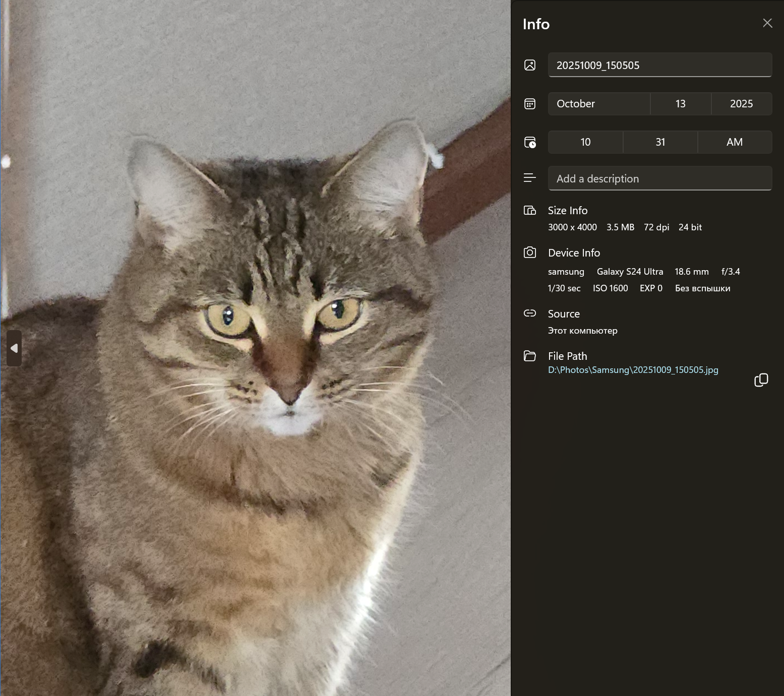Select the hour field showing 10
Screen dimensions: 784x696
coord(585,142)
